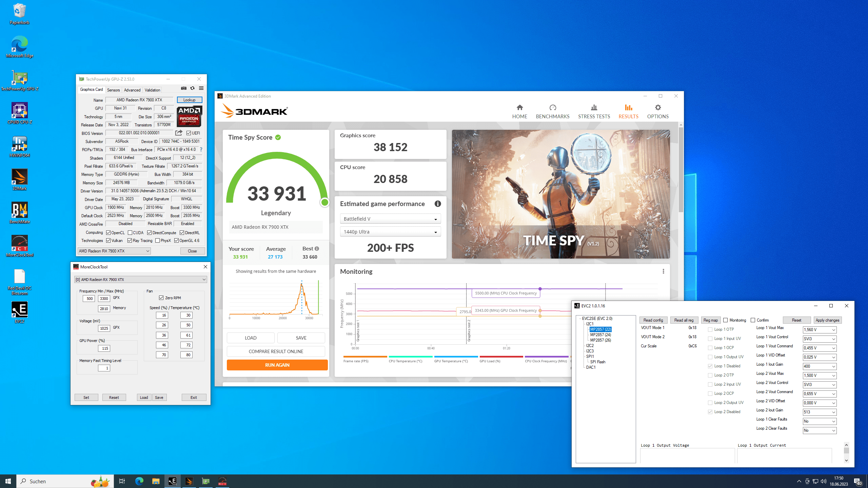The width and height of the screenshot is (868, 488).
Task: Click the GPU-Z screenshot camera icon
Action: (x=183, y=88)
